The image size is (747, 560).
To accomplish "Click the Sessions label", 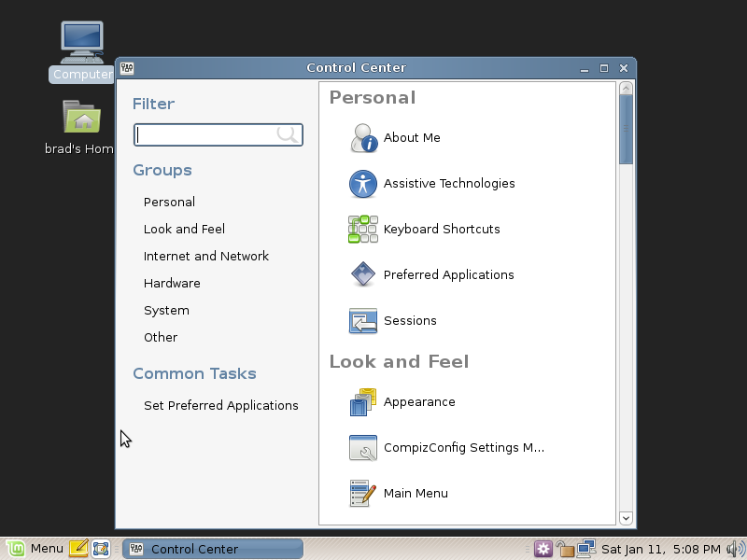I will pos(410,320).
